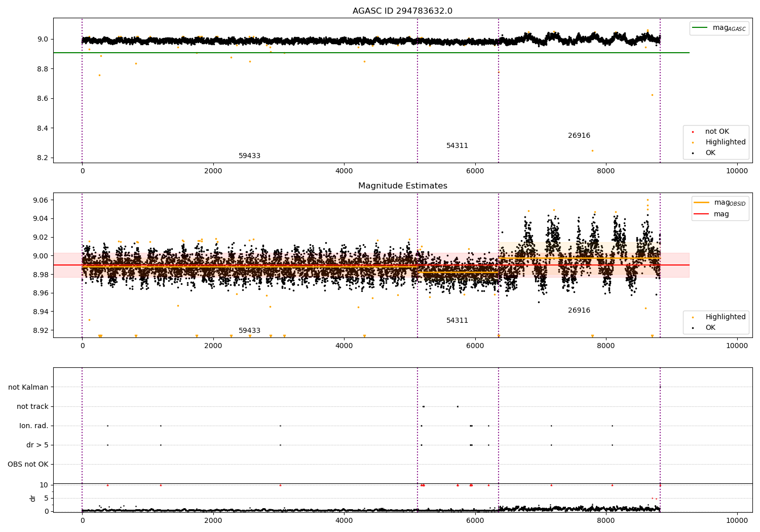Click the "not Kalman" axis label
760x532 pixels.
pos(28,387)
